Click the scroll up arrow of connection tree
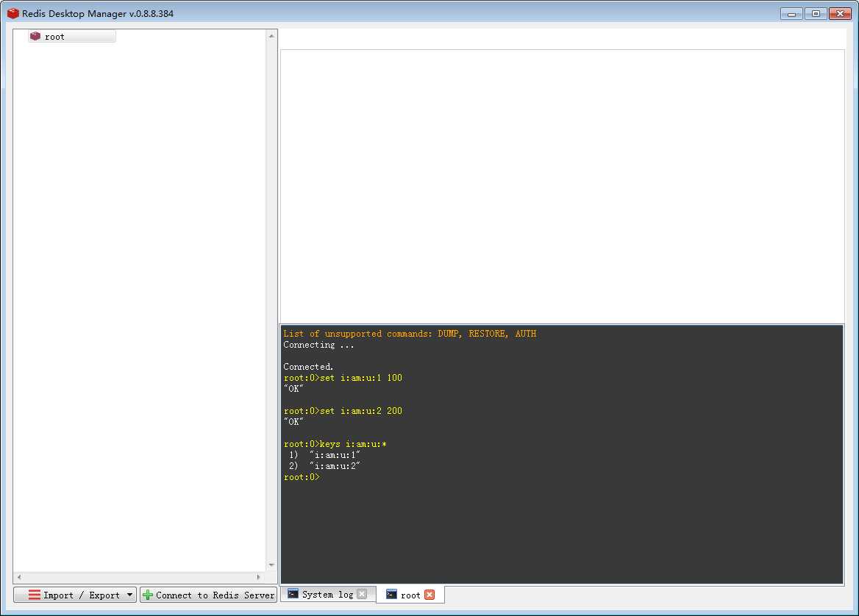 (x=271, y=35)
